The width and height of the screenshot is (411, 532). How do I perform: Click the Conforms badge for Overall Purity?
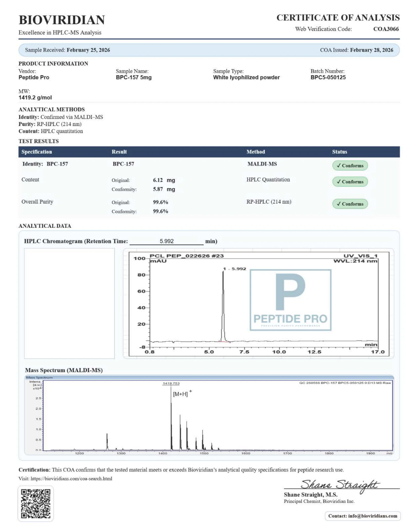pyautogui.click(x=350, y=204)
